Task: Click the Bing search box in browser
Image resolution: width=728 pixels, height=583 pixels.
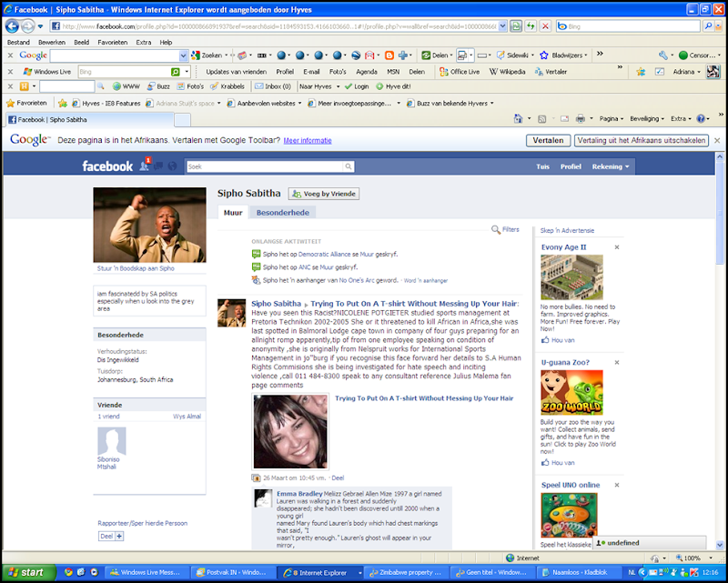Action: pos(628,26)
